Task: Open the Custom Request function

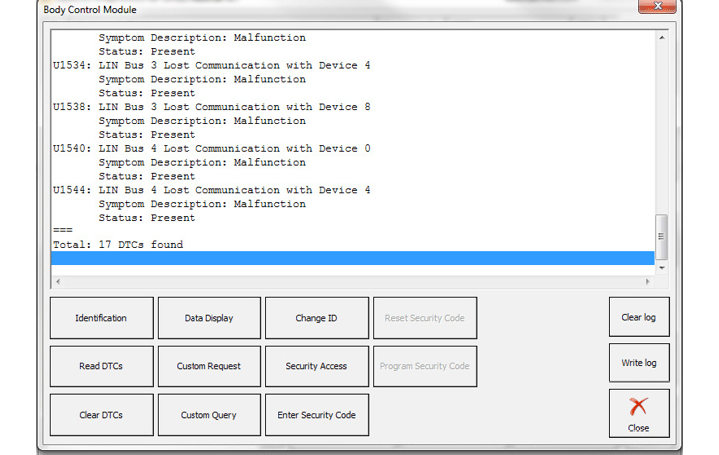Action: coord(209,366)
